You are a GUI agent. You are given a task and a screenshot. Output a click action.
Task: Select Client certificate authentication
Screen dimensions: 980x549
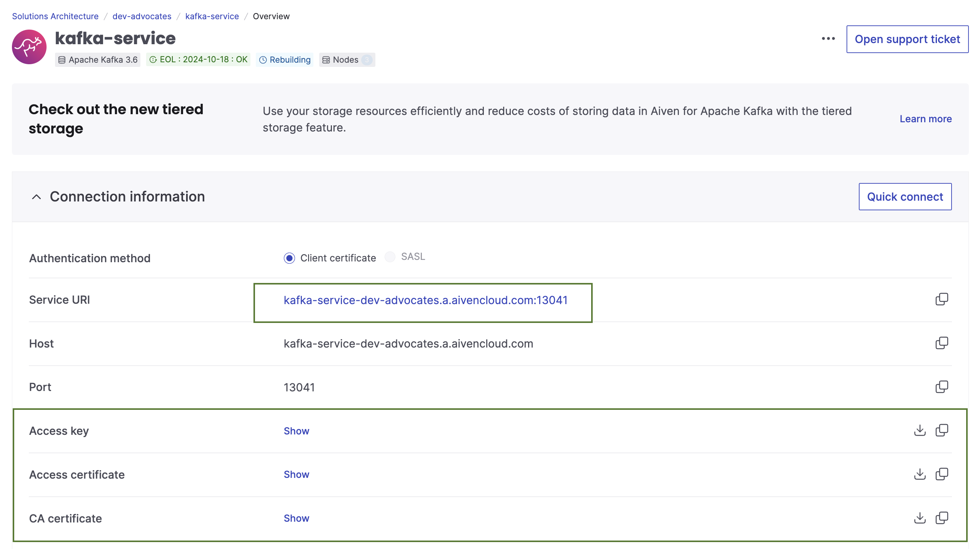tap(289, 258)
